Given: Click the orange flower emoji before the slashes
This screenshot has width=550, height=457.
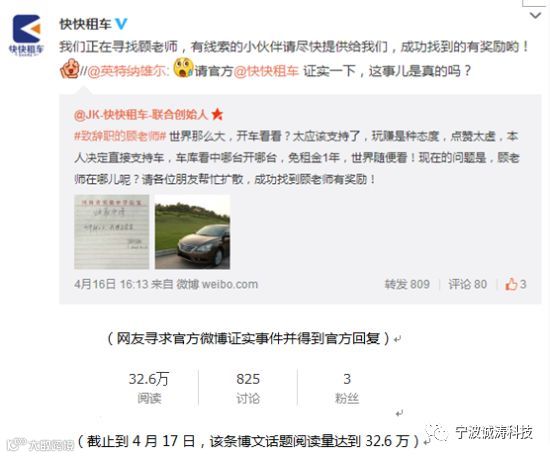Looking at the screenshot, I should coord(69,69).
